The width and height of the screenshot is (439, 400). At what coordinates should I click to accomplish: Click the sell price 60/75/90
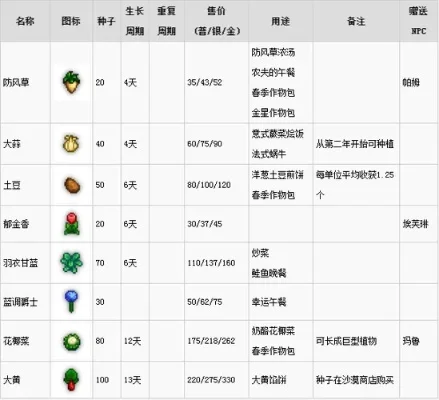pyautogui.click(x=204, y=144)
